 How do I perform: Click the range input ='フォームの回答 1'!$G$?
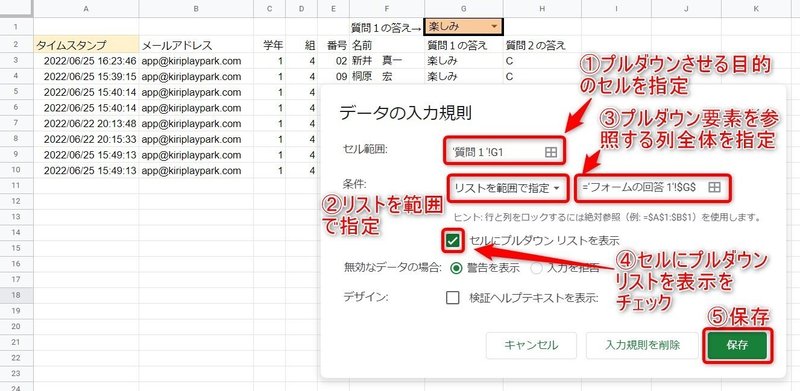(654, 187)
